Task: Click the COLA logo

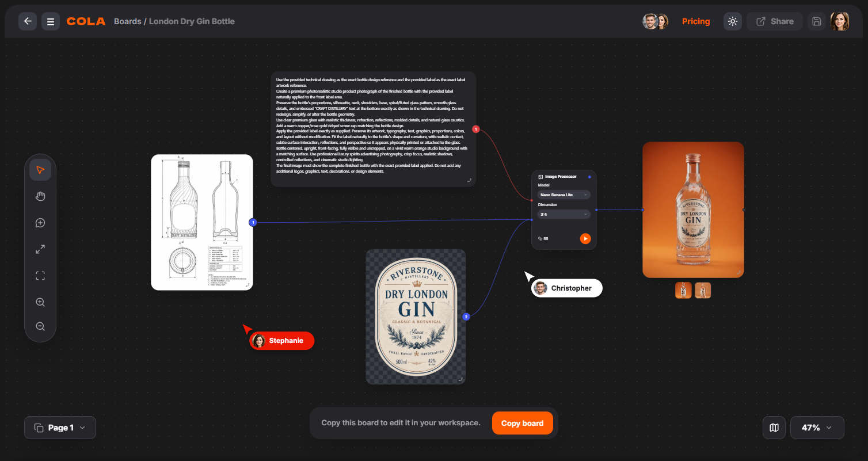Action: click(x=86, y=21)
